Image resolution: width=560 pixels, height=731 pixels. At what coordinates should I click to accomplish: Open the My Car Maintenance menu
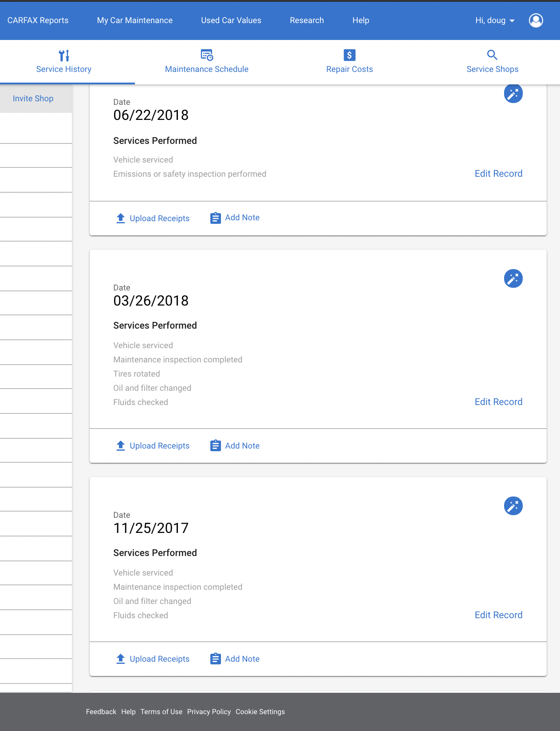[x=135, y=20]
